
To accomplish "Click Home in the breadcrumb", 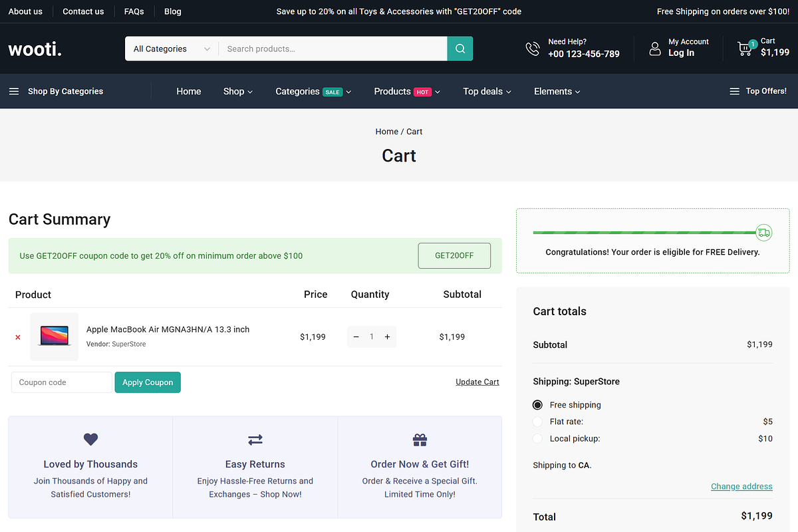I will pos(386,132).
